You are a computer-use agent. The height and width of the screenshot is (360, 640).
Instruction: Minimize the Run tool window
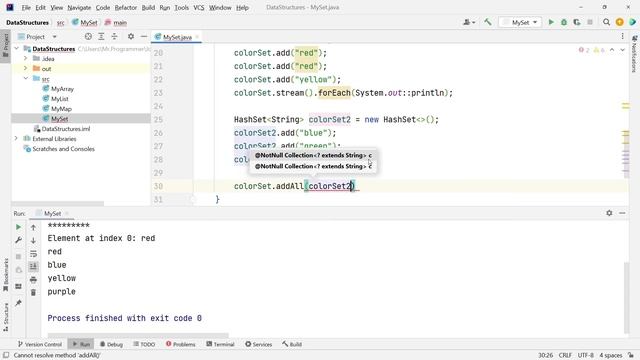pos(622,213)
